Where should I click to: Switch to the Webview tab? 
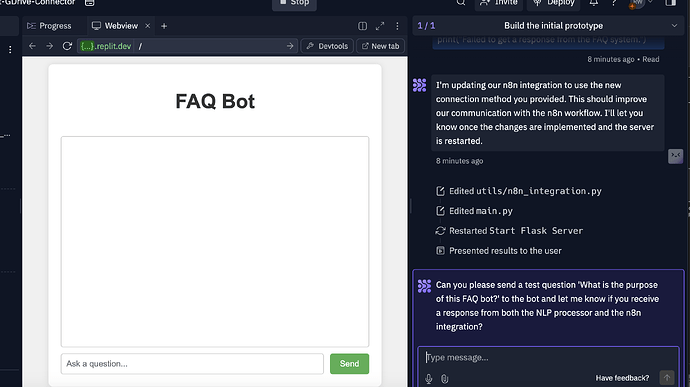point(115,26)
